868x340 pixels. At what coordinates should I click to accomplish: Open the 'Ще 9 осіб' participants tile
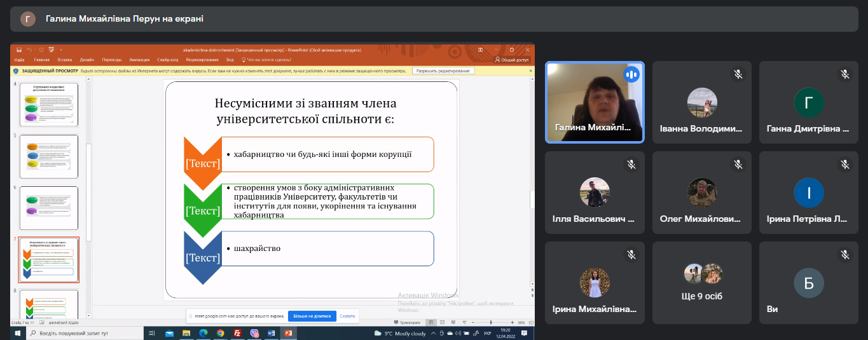point(702,282)
